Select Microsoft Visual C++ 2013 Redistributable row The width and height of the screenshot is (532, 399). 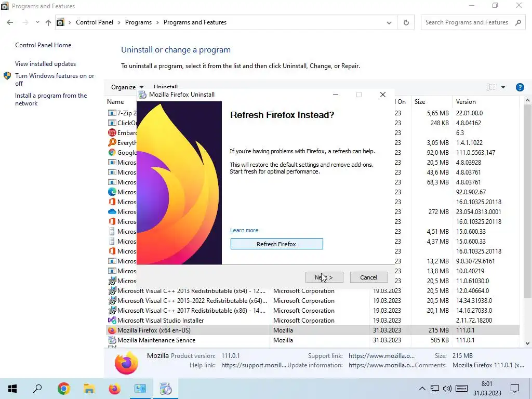click(x=312, y=291)
